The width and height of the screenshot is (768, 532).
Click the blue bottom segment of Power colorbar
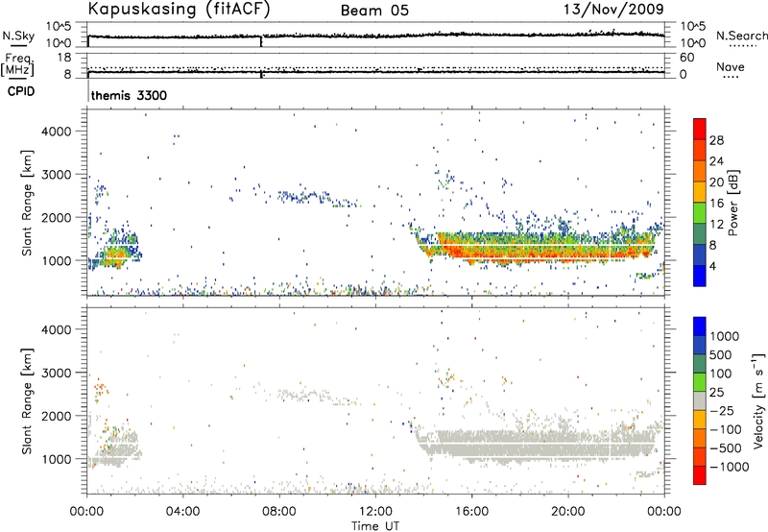tap(700, 276)
